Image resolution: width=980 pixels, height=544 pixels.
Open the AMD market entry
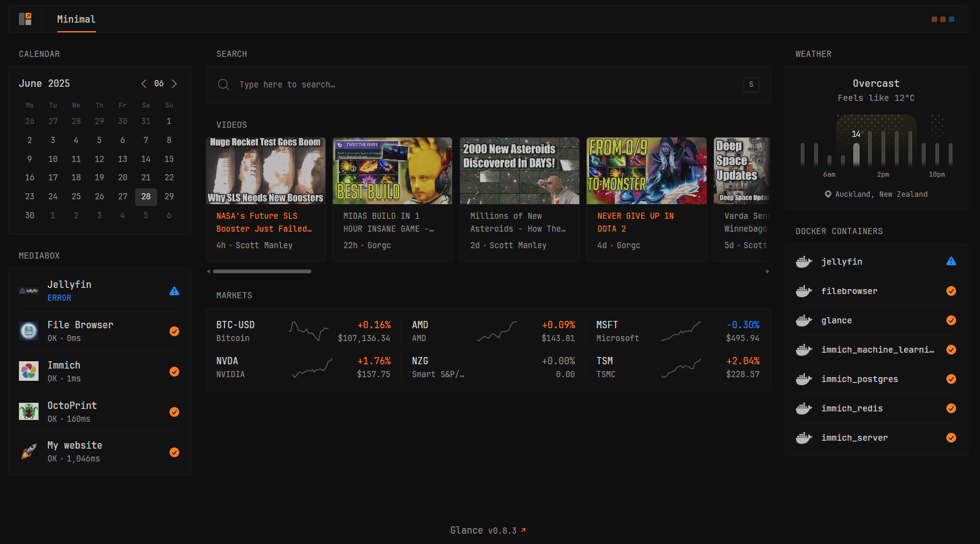pyautogui.click(x=420, y=325)
